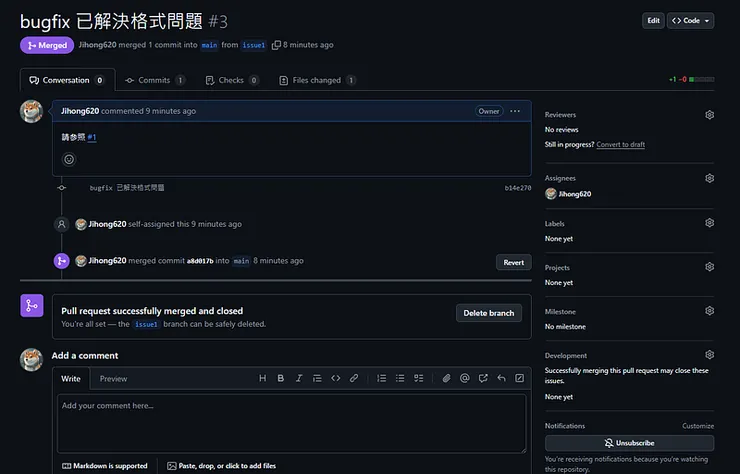Open Jihong620 profile in comment header
740x474 pixels.
coord(80,111)
